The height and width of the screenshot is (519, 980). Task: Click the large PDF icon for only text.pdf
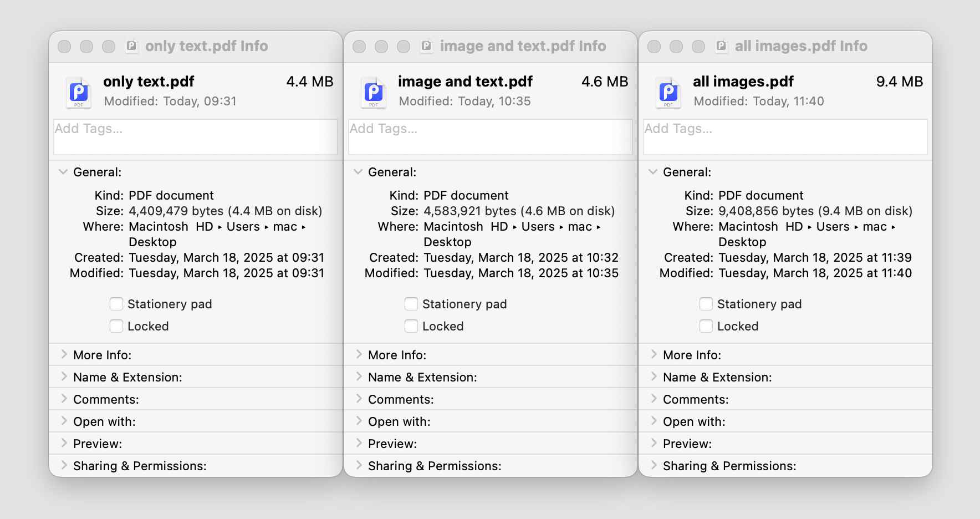79,92
